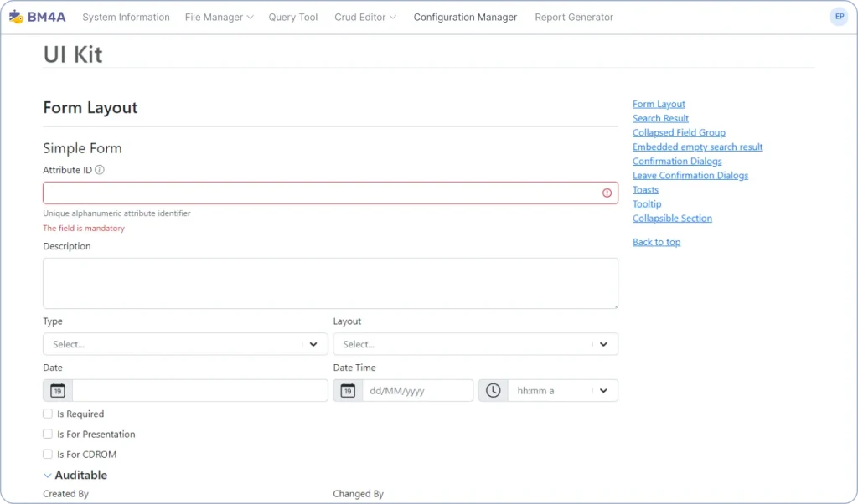Click the Created By label
This screenshot has height=504, width=858.
65,494
